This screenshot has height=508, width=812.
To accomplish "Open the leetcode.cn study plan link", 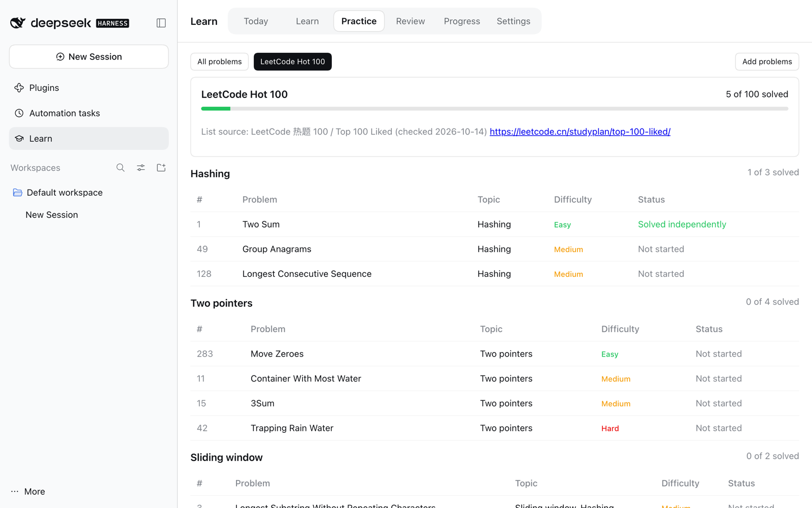I will (580, 132).
